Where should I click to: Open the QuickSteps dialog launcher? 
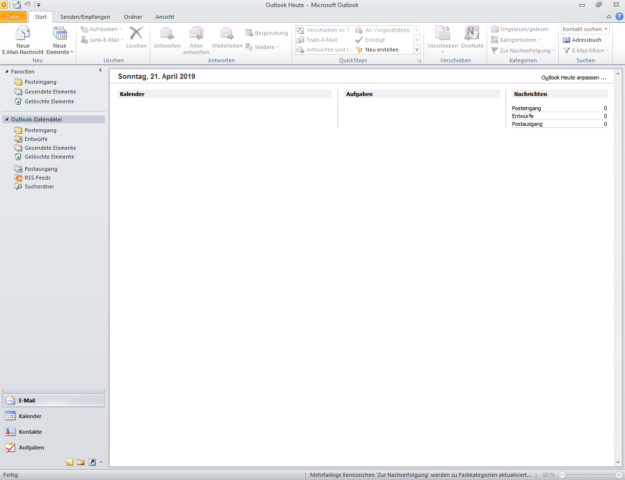pos(419,61)
